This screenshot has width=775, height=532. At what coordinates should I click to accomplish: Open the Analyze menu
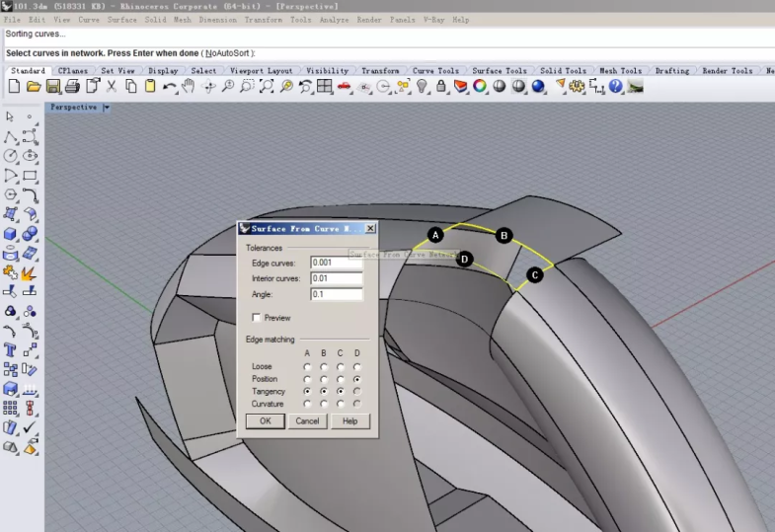pos(334,20)
